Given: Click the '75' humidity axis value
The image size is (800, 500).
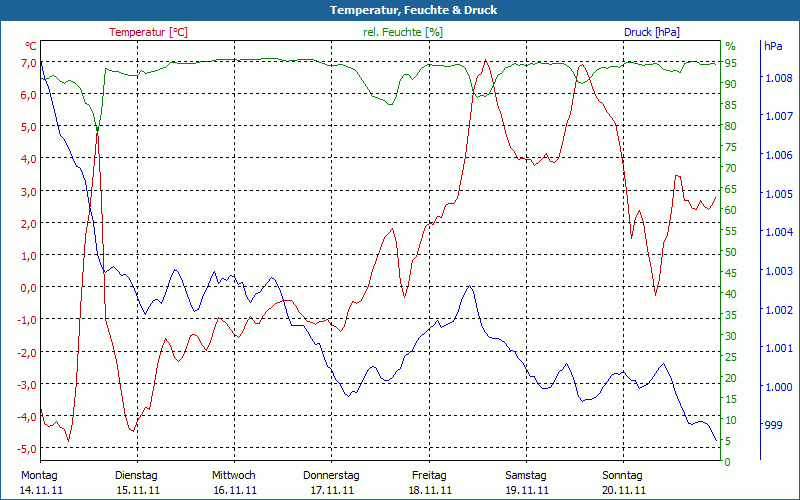Looking at the screenshot, I should (x=730, y=147).
